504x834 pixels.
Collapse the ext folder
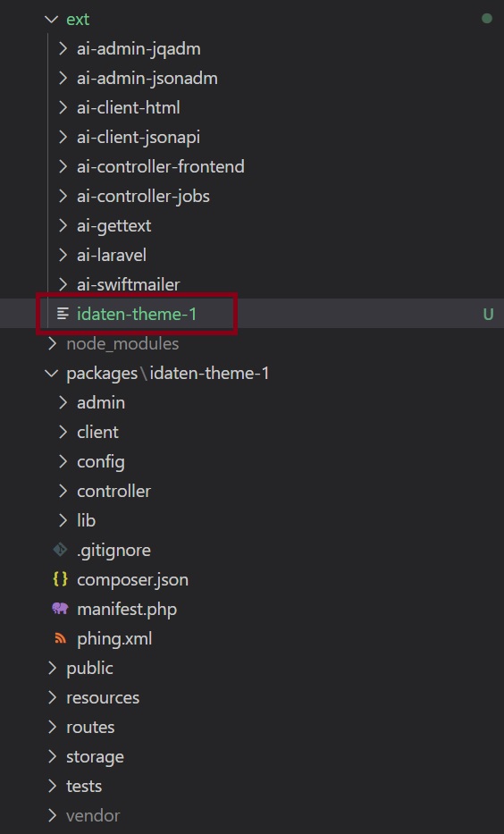[52, 19]
